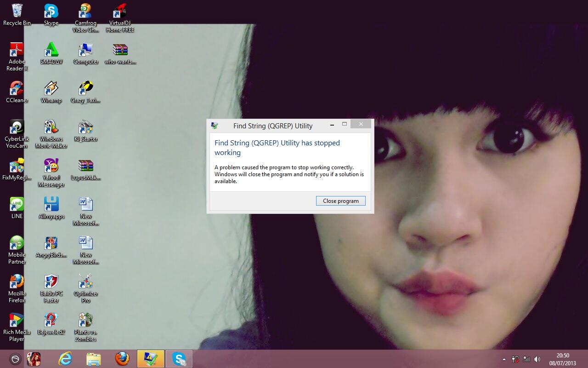Select the CyberLink YouCam shortcut

17,133
